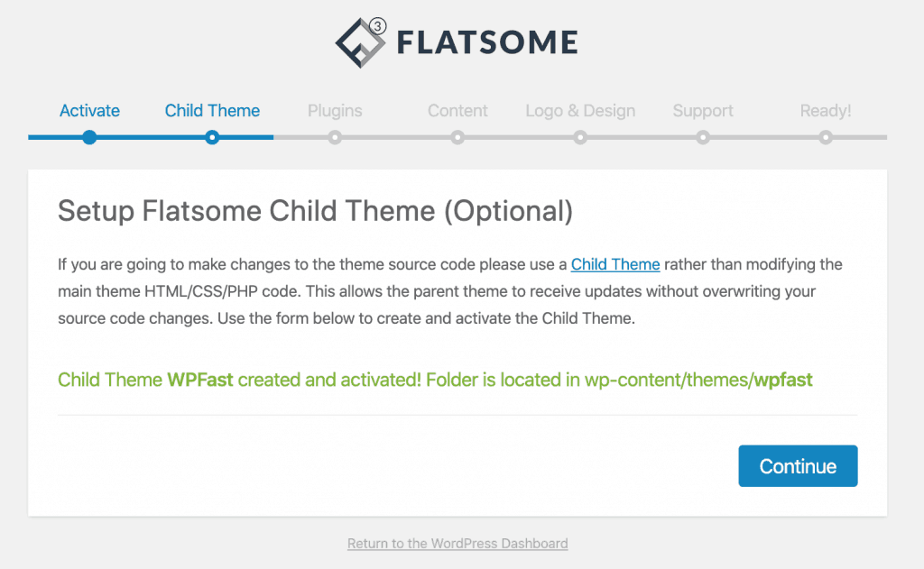Select the Ready! step label
The width and height of the screenshot is (924, 569).
pyautogui.click(x=826, y=110)
